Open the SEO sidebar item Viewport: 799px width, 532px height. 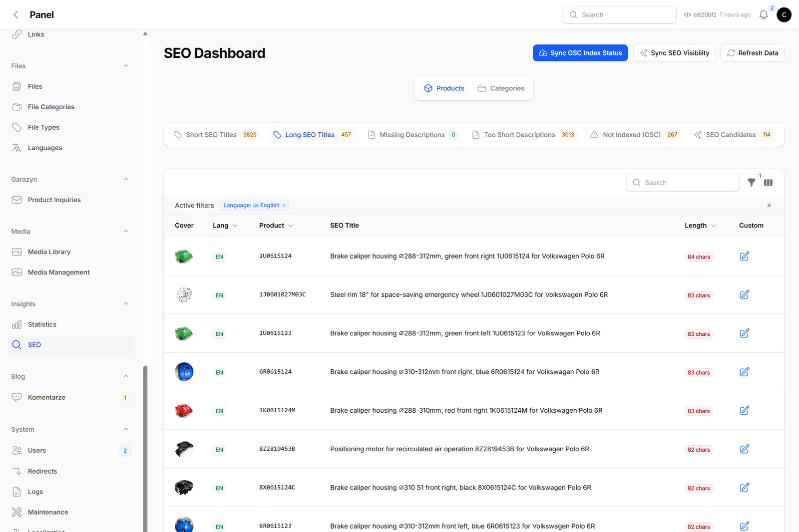(70, 345)
